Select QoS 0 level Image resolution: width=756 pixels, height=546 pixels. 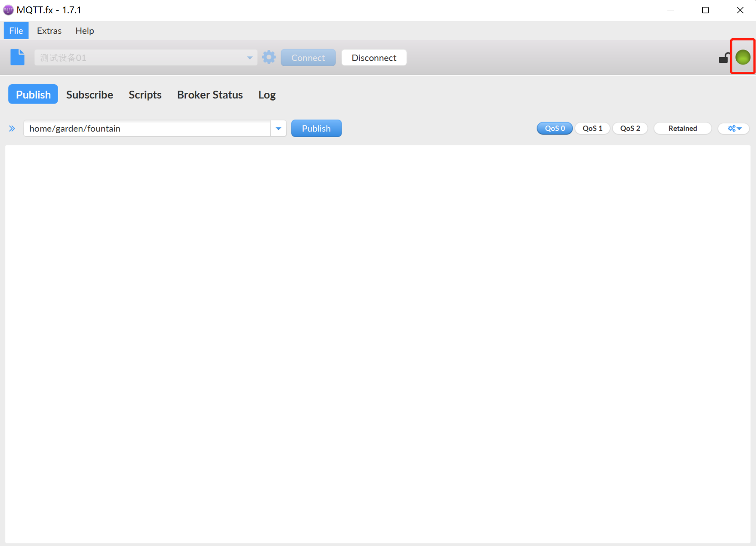[555, 128]
